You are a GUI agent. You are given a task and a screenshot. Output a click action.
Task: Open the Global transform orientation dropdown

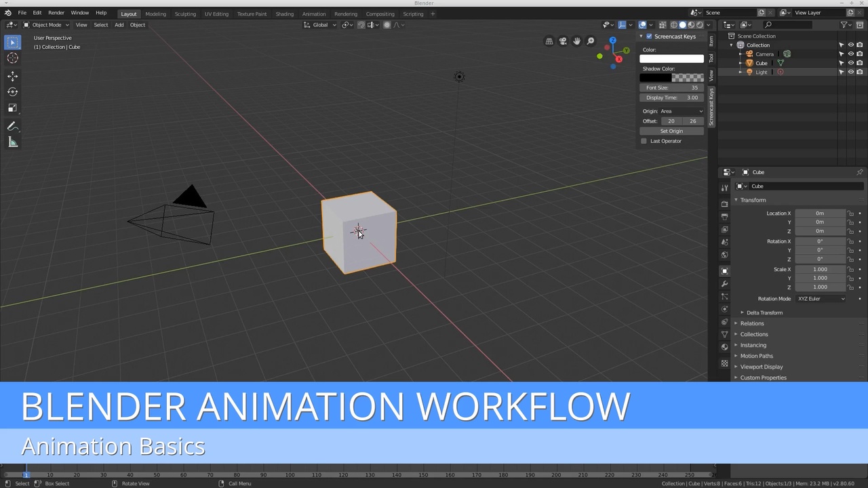(x=320, y=25)
